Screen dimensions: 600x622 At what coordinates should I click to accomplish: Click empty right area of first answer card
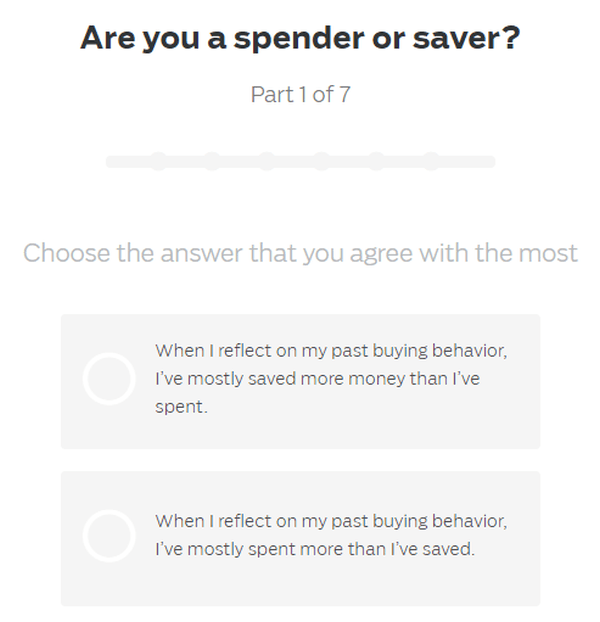point(520,420)
